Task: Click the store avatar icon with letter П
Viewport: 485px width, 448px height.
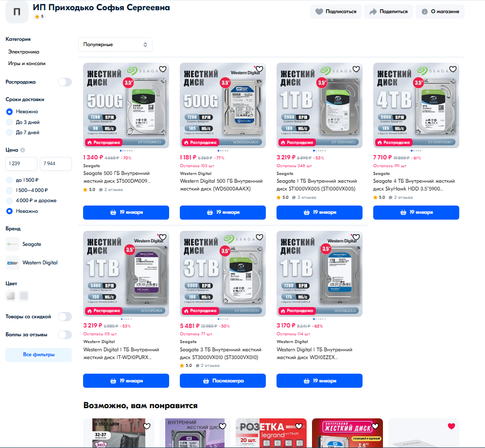Action: click(x=17, y=12)
